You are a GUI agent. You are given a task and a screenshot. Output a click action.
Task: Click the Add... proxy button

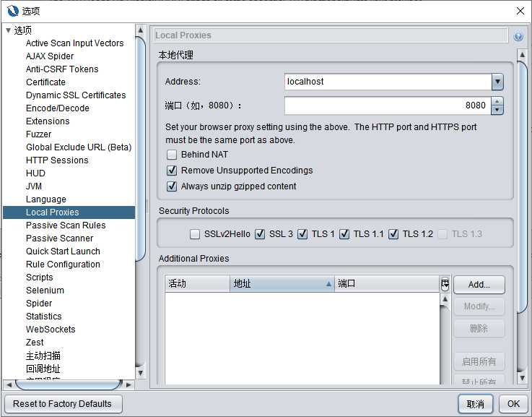pos(479,285)
